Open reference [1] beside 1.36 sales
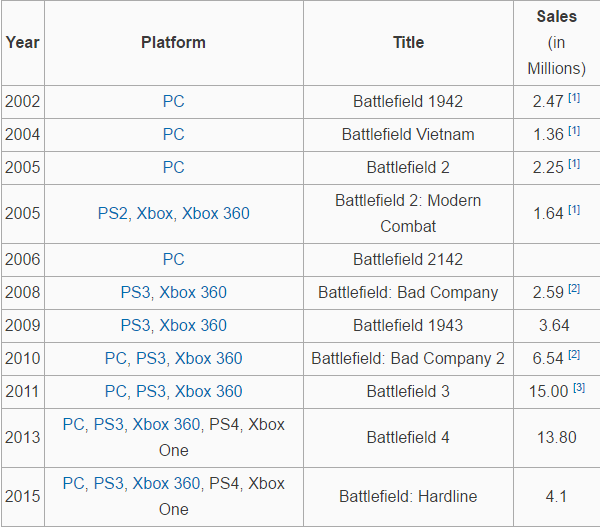The height and width of the screenshot is (527, 600). [575, 132]
